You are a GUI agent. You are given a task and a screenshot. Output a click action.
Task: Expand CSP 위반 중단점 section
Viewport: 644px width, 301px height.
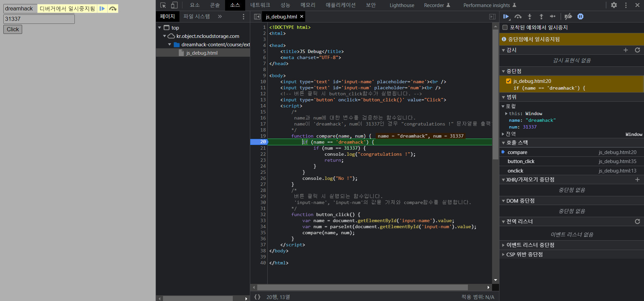(x=503, y=254)
